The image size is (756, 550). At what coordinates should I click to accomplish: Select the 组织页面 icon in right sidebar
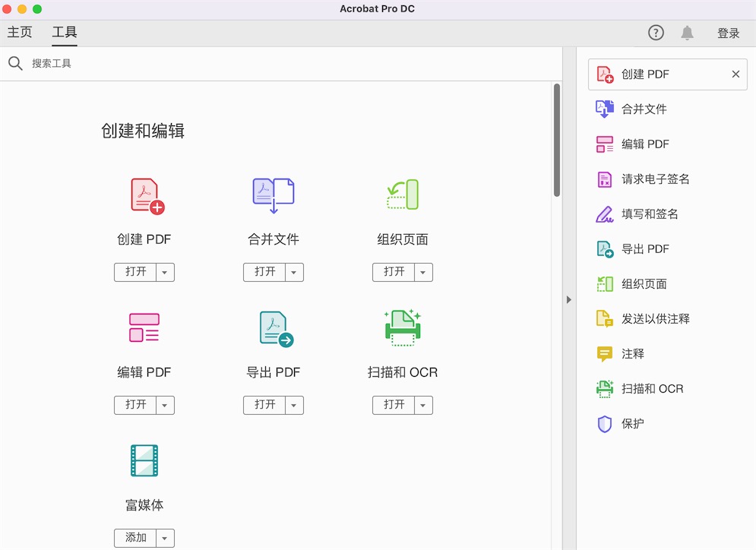(605, 284)
